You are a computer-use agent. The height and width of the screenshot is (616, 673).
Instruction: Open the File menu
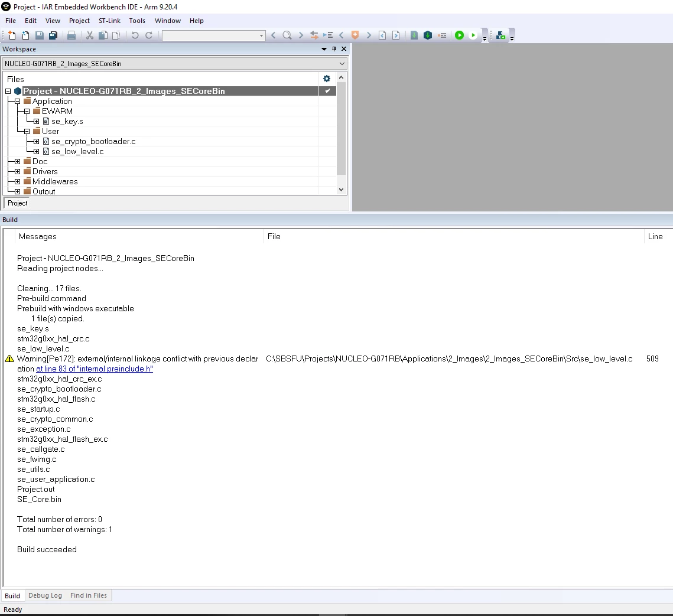tap(10, 21)
